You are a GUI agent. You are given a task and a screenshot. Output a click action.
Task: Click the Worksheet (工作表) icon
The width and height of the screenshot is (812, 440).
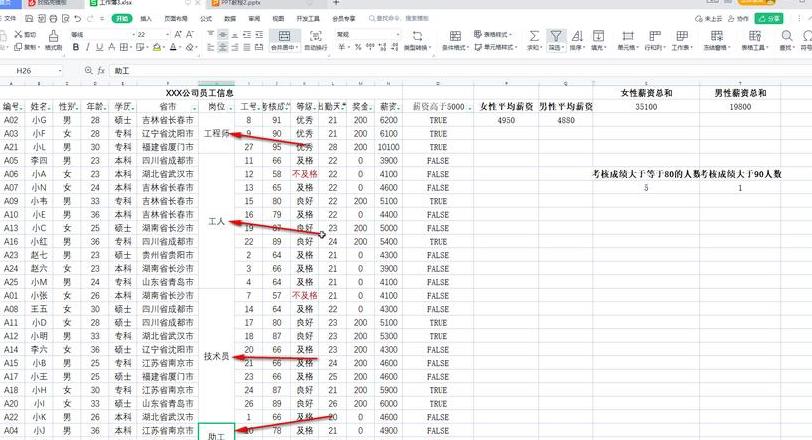coord(682,36)
